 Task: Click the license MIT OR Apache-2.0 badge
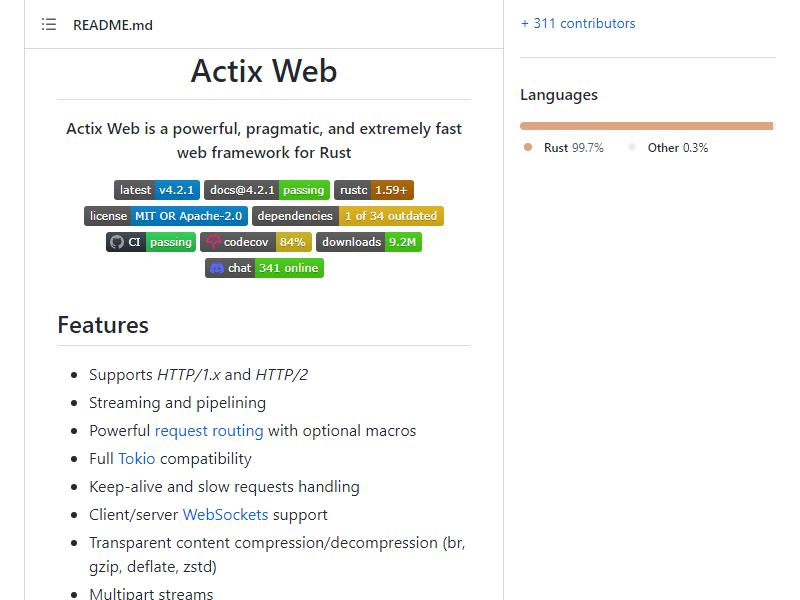(x=166, y=216)
